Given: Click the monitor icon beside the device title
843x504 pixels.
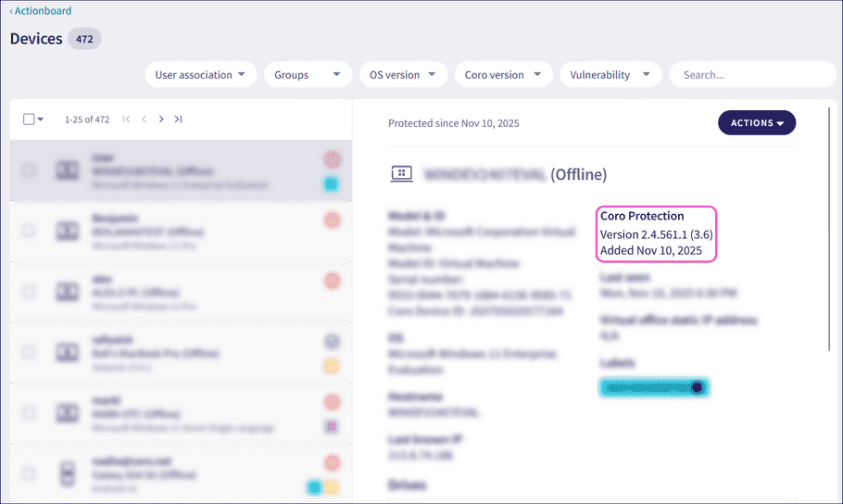Looking at the screenshot, I should pos(402,173).
